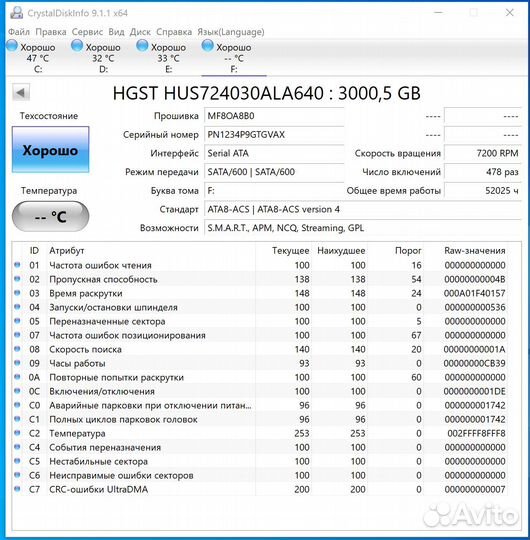Open the Сервис menu
Image resolution: width=530 pixels, height=540 pixels.
coord(87,32)
